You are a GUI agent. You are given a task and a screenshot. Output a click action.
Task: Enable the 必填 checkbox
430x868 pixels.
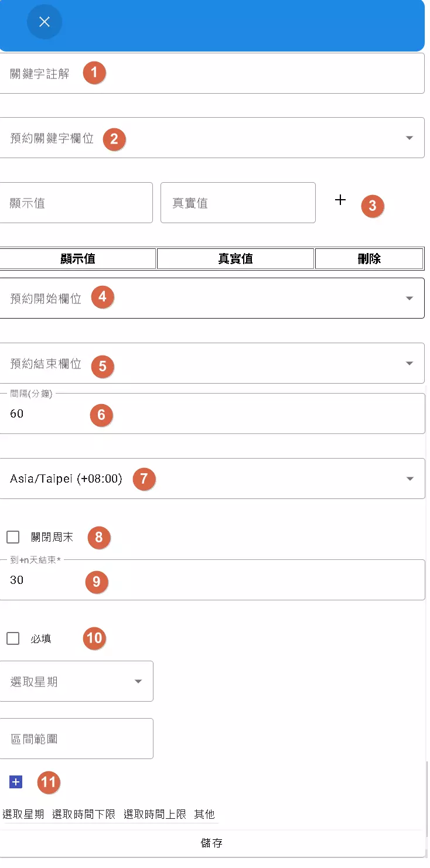click(x=13, y=638)
